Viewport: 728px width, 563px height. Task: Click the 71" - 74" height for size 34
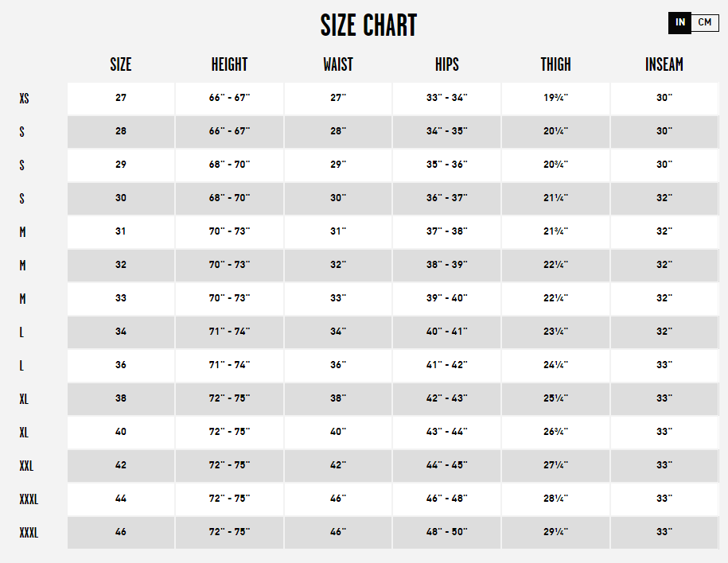[x=229, y=332]
